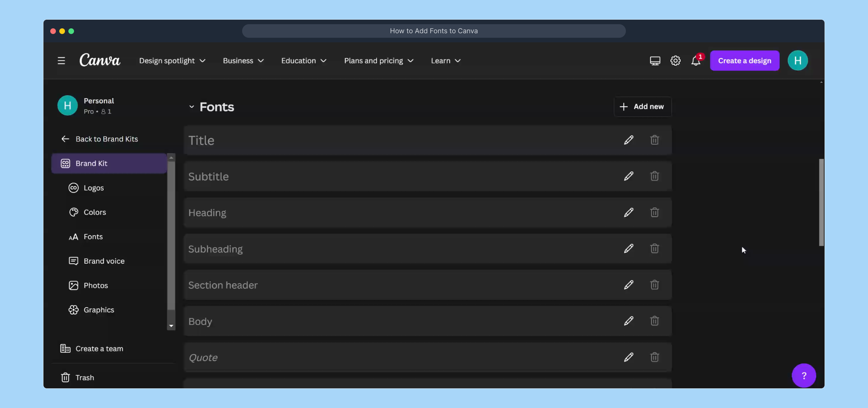The width and height of the screenshot is (868, 408).
Task: Open notifications bell
Action: tap(695, 60)
